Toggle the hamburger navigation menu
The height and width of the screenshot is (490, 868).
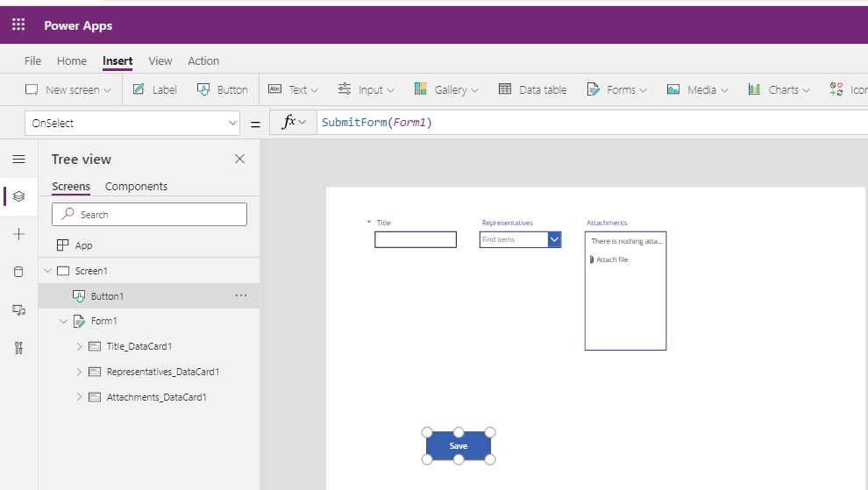(x=18, y=160)
